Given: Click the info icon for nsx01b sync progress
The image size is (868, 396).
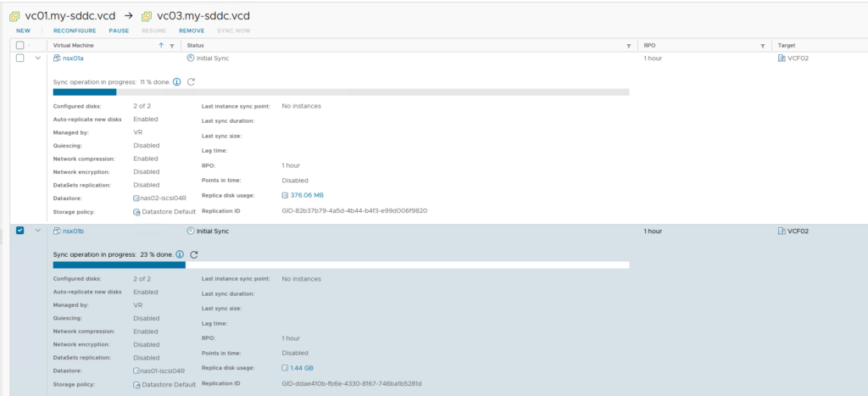Looking at the screenshot, I should (180, 254).
